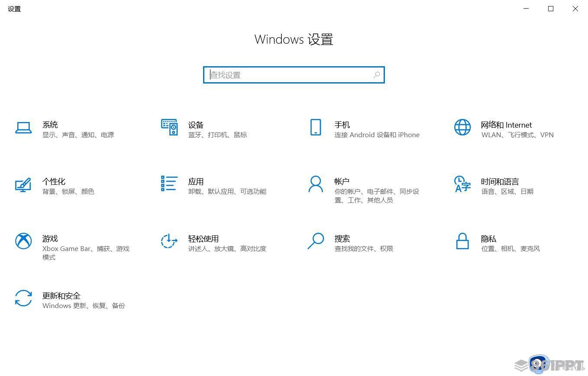Screen dimensions: 588x376
Task: Select the 时间和语言 category title
Action: [500, 181]
